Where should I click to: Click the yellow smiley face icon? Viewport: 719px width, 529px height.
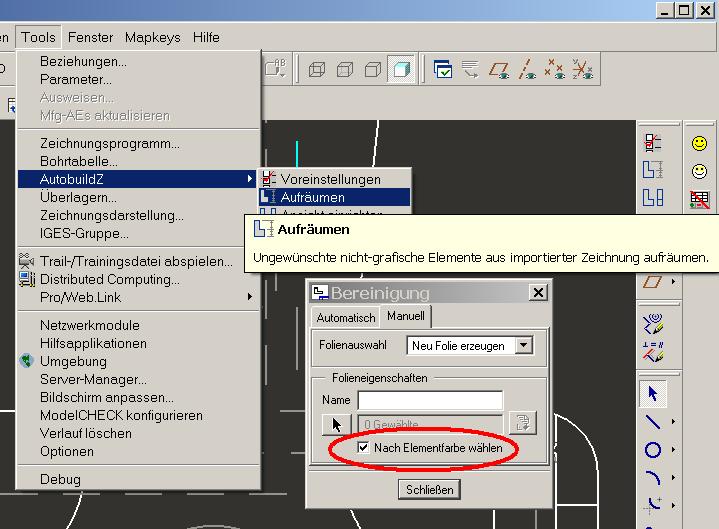(700, 144)
